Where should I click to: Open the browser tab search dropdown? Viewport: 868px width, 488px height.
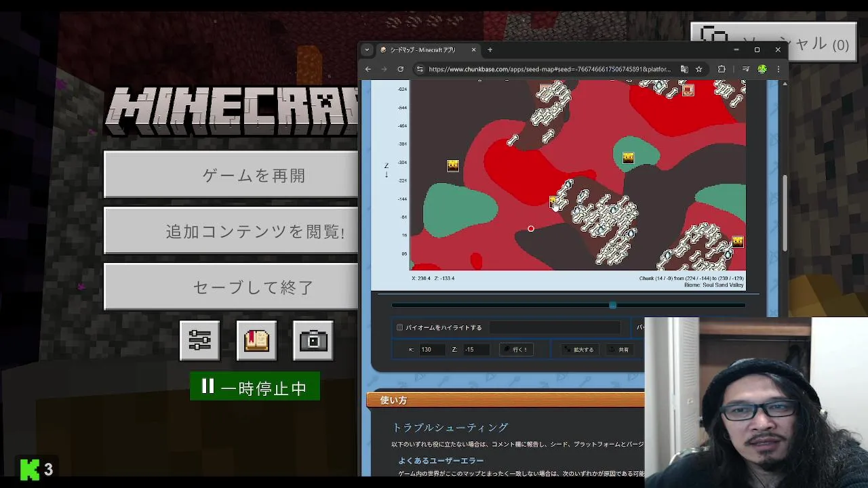[367, 49]
